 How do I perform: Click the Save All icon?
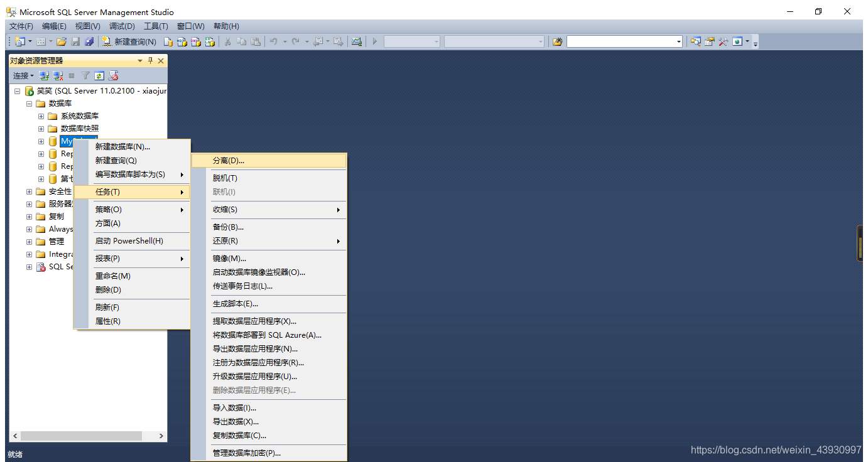(x=89, y=41)
